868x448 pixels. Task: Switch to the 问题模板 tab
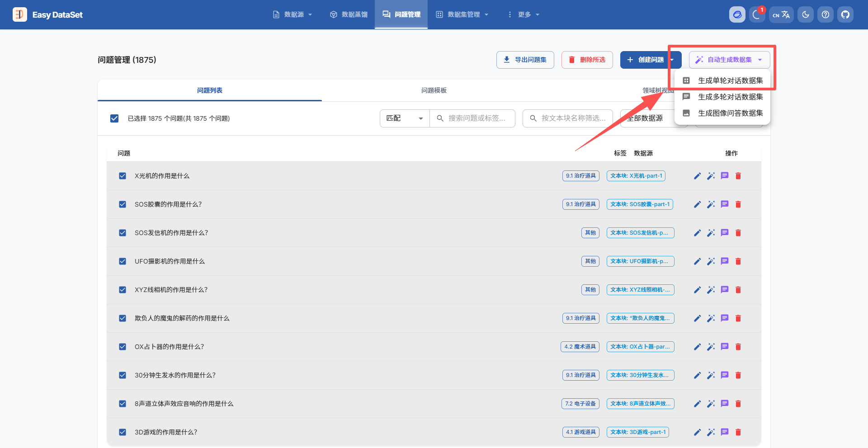(434, 90)
